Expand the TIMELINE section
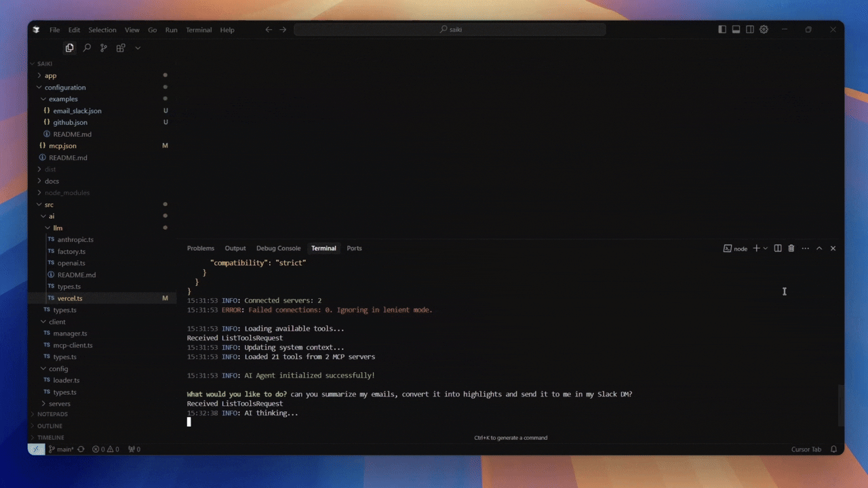868x488 pixels. (x=50, y=438)
